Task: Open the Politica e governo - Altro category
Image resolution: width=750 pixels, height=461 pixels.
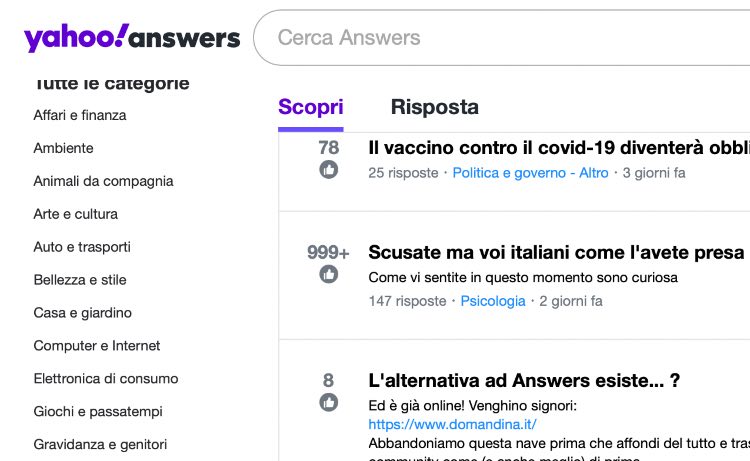Action: [530, 173]
